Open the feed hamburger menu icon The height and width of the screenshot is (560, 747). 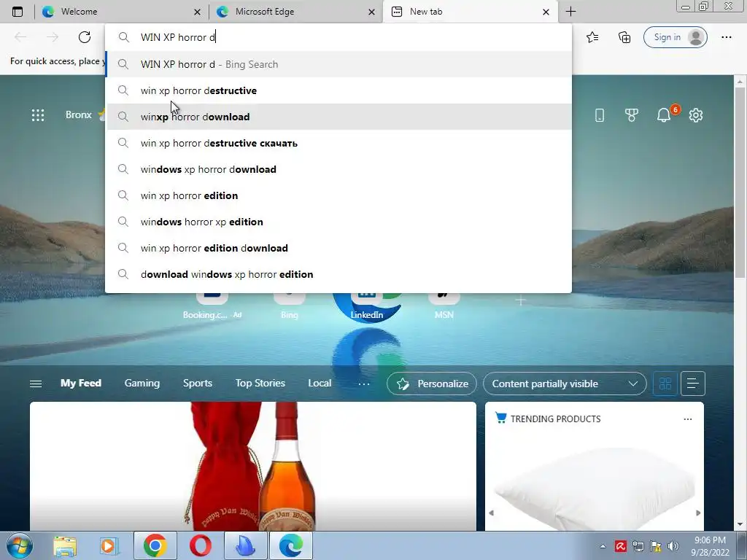pyautogui.click(x=36, y=384)
